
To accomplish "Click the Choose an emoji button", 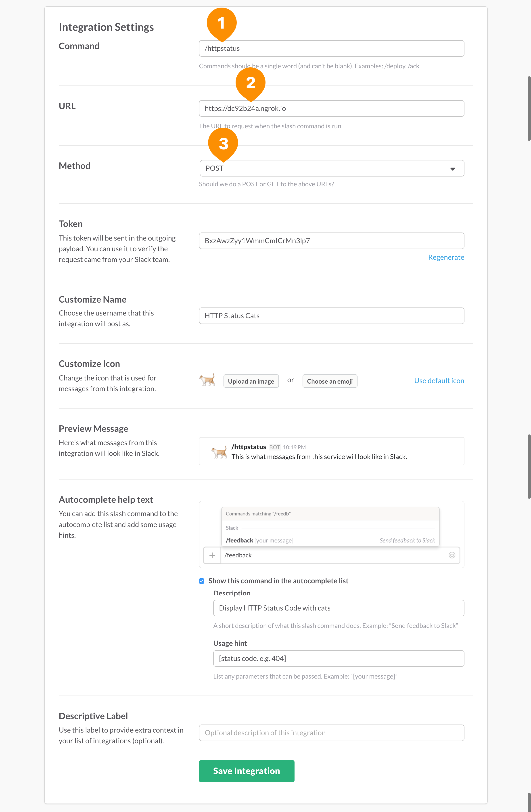I will 329,381.
